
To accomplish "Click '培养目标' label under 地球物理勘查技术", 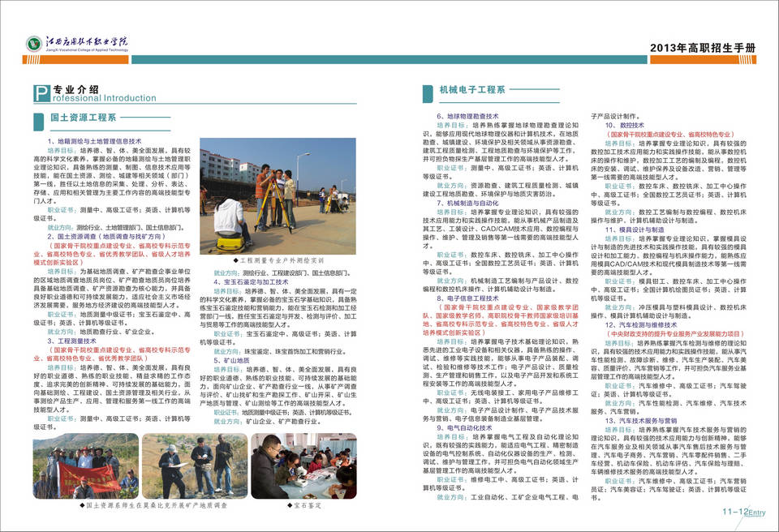I will click(453, 125).
